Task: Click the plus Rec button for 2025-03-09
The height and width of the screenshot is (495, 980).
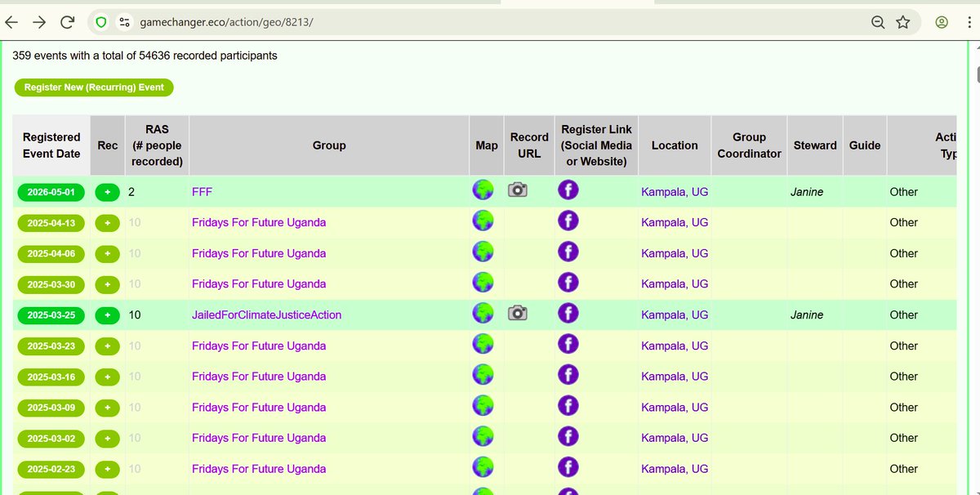Action: [x=107, y=408]
